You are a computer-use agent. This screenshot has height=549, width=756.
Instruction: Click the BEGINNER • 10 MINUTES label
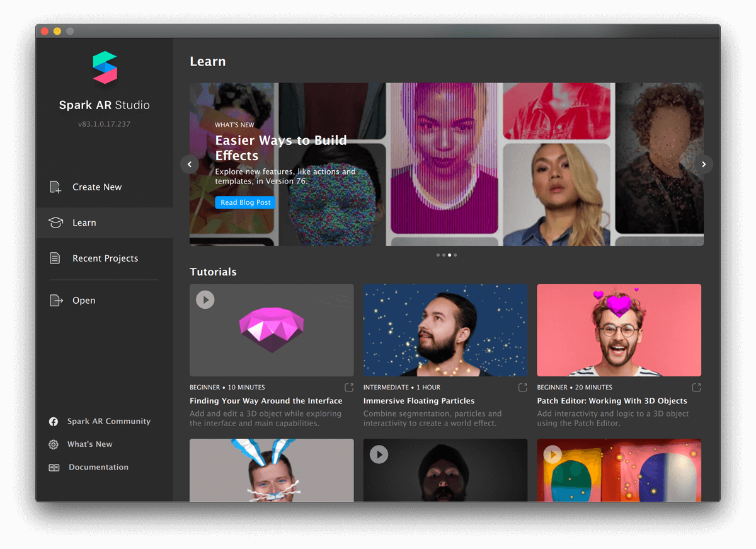click(x=227, y=387)
